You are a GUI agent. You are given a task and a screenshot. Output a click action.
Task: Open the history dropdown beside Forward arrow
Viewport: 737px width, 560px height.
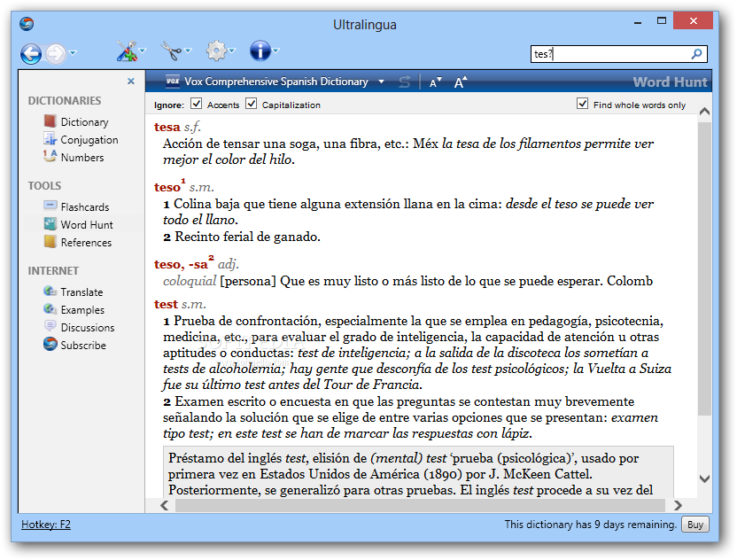pos(73,52)
